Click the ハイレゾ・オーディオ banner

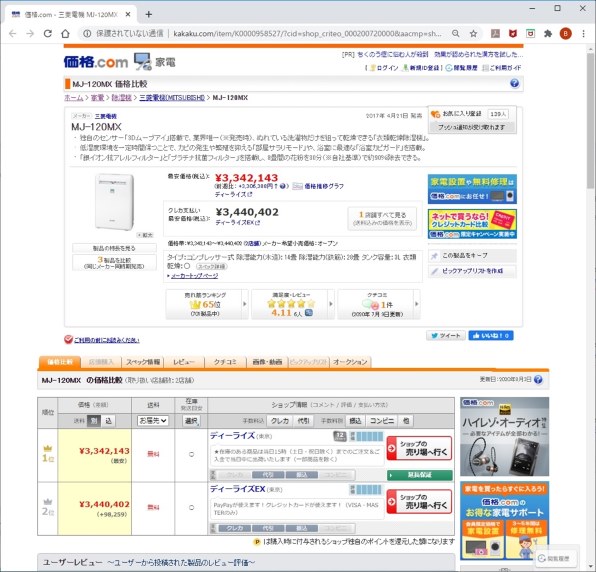(x=504, y=436)
